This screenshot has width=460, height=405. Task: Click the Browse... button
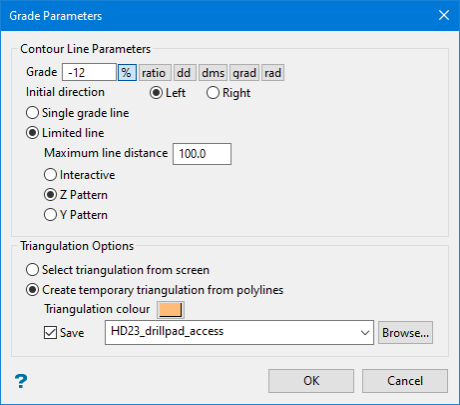tap(405, 333)
